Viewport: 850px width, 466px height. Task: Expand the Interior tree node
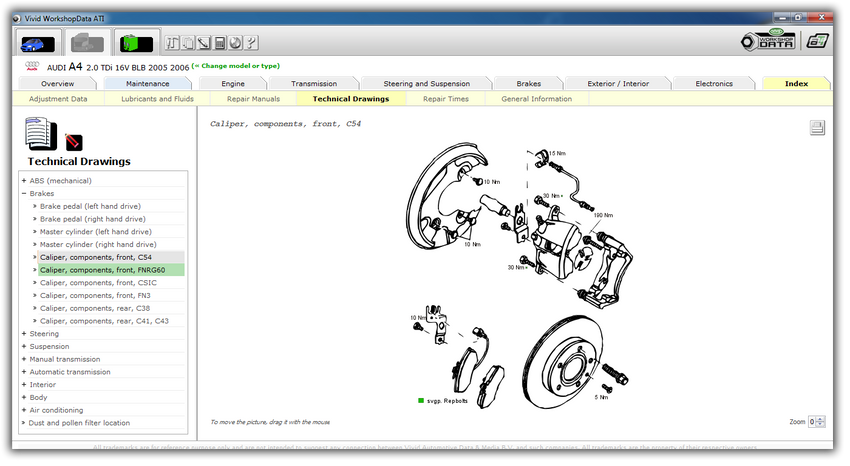click(x=24, y=385)
